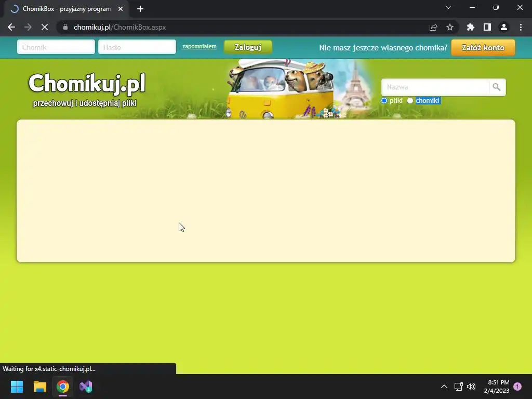Click the Zaloguj login button
The height and width of the screenshot is (399, 532).
click(248, 47)
